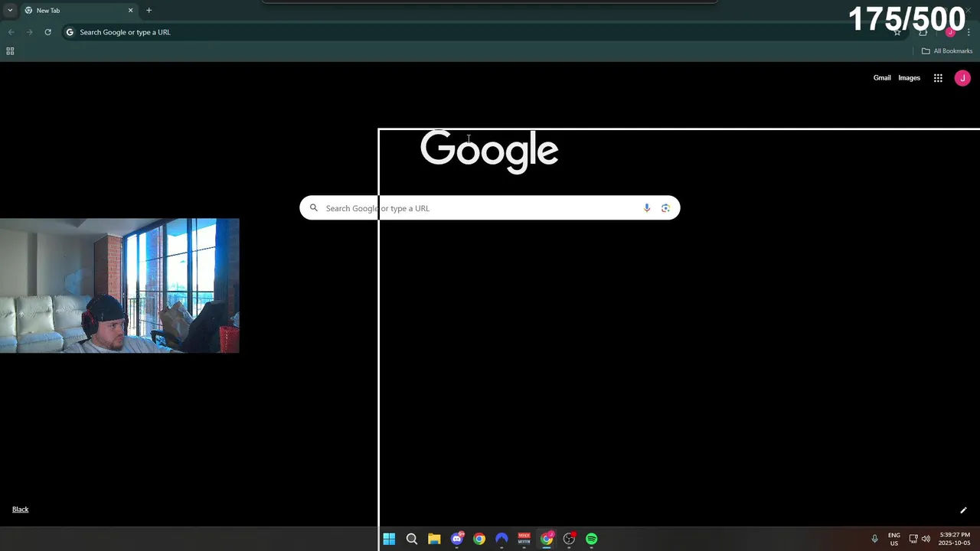Open File Explorer from the taskbar
This screenshot has width=980, height=551.
(434, 539)
